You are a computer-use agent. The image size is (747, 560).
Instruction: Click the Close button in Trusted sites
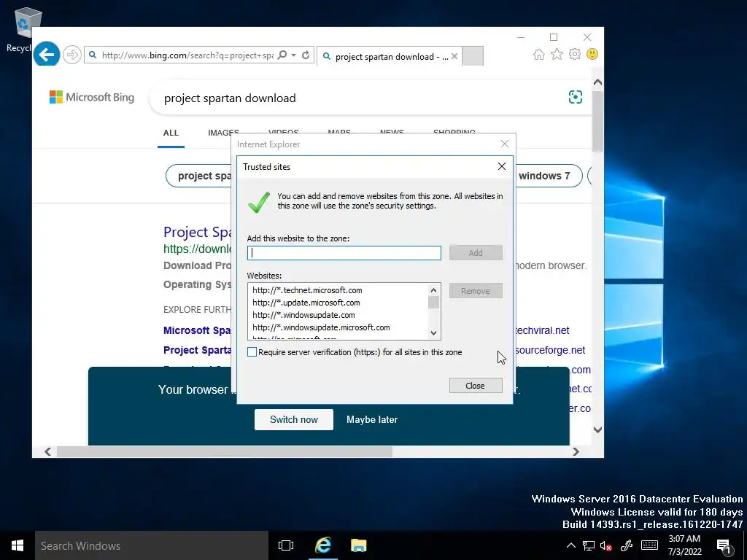click(476, 386)
